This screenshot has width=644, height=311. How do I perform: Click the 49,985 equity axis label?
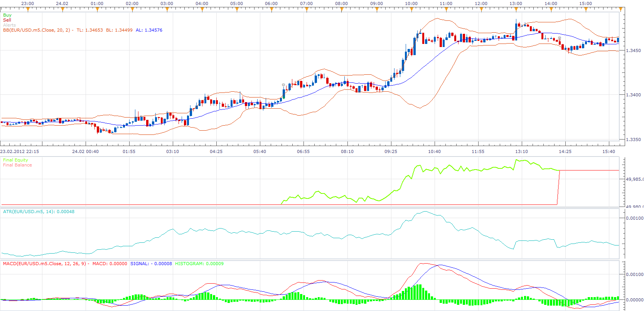pyautogui.click(x=634, y=179)
